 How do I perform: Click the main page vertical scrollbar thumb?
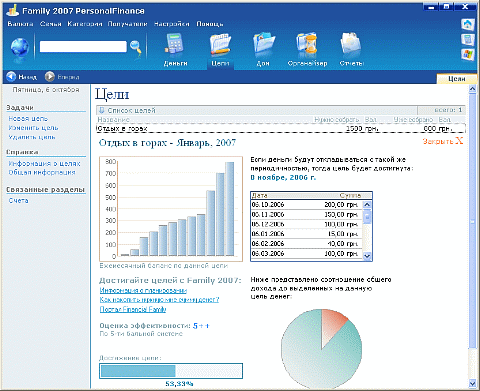pyautogui.click(x=472, y=220)
